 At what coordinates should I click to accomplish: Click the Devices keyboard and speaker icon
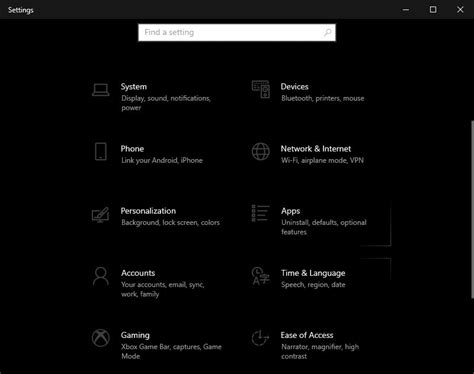(261, 89)
